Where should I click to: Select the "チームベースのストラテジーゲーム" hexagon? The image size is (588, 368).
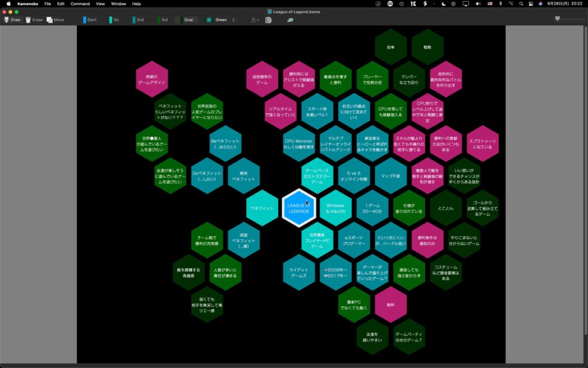coord(317,176)
